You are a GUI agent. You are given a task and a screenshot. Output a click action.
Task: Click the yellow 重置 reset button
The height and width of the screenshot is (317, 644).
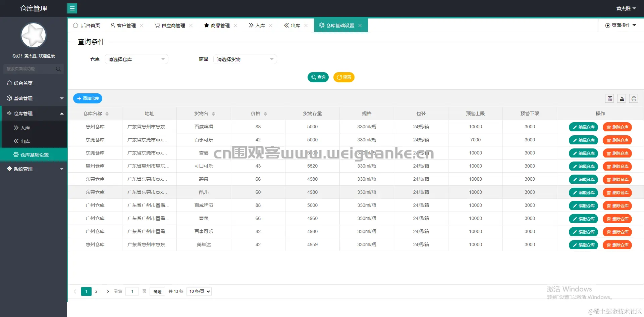344,77
